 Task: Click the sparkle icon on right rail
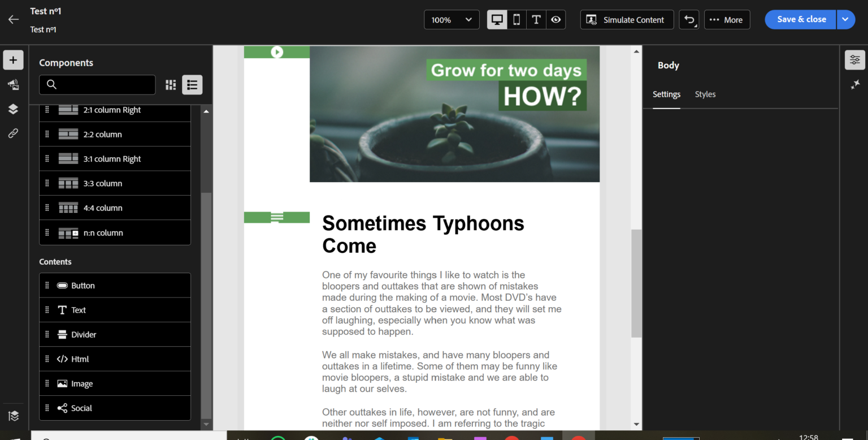point(854,84)
